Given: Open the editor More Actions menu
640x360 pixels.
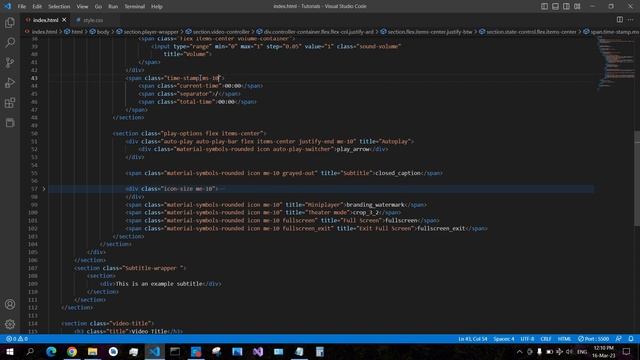Looking at the screenshot, I should coord(631,20).
